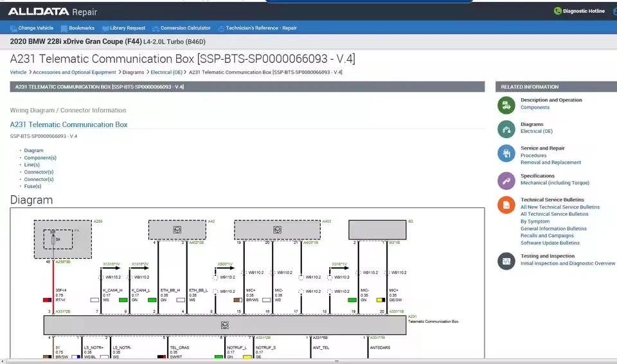
Task: Click the Change Vehicle icon
Action: coord(13,28)
